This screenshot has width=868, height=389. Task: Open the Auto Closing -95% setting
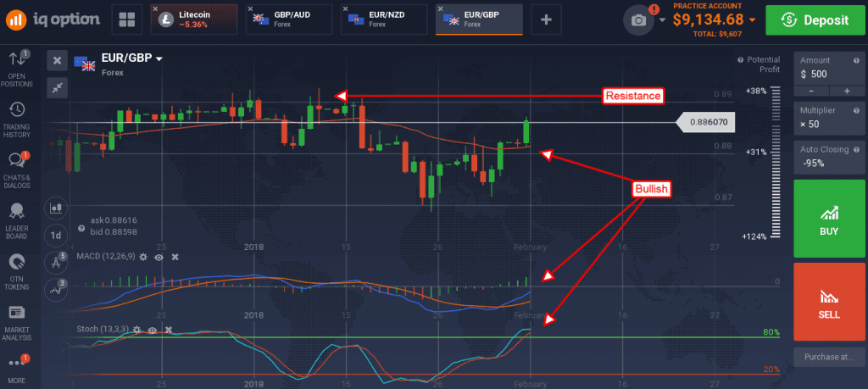tap(828, 157)
